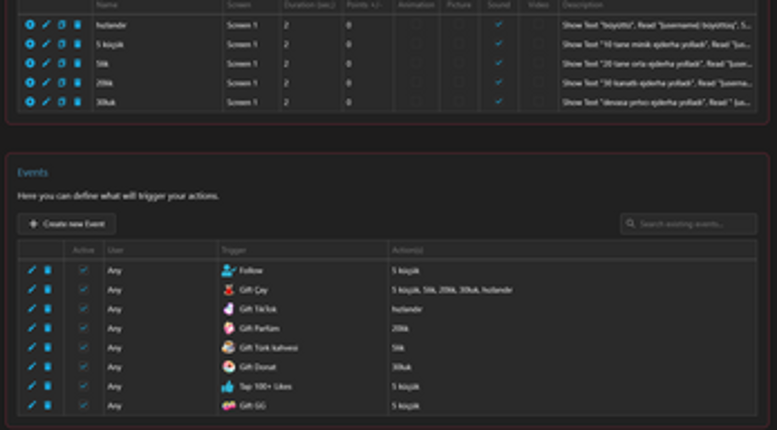
Task: Select the Gift TikTok trigger text
Action: tap(258, 309)
